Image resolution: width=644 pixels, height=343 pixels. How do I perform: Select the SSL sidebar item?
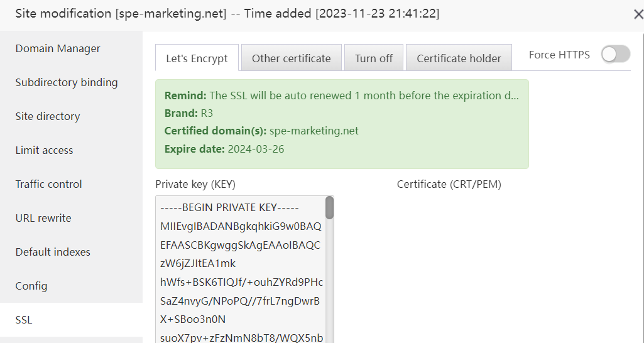24,320
